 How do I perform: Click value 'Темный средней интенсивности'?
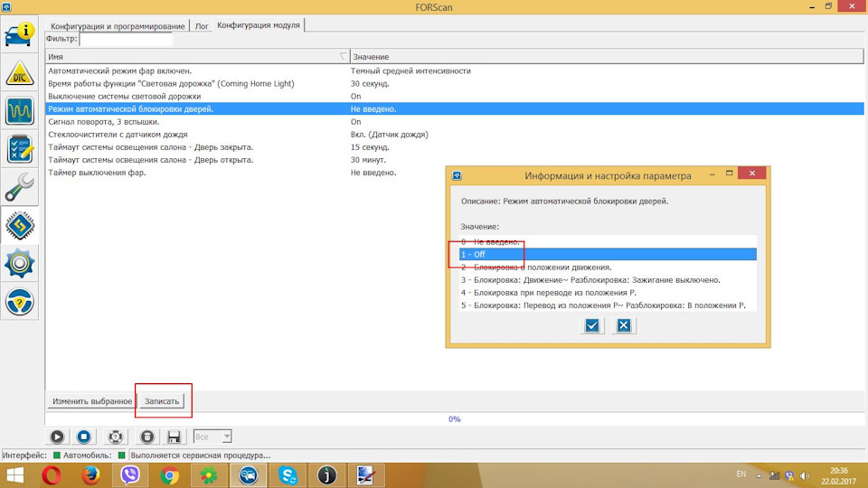(410, 70)
